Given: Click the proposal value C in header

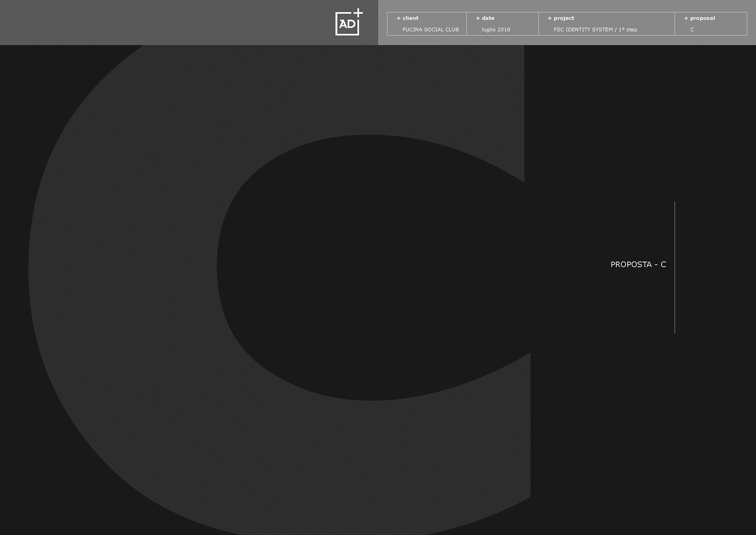Looking at the screenshot, I should click(692, 30).
